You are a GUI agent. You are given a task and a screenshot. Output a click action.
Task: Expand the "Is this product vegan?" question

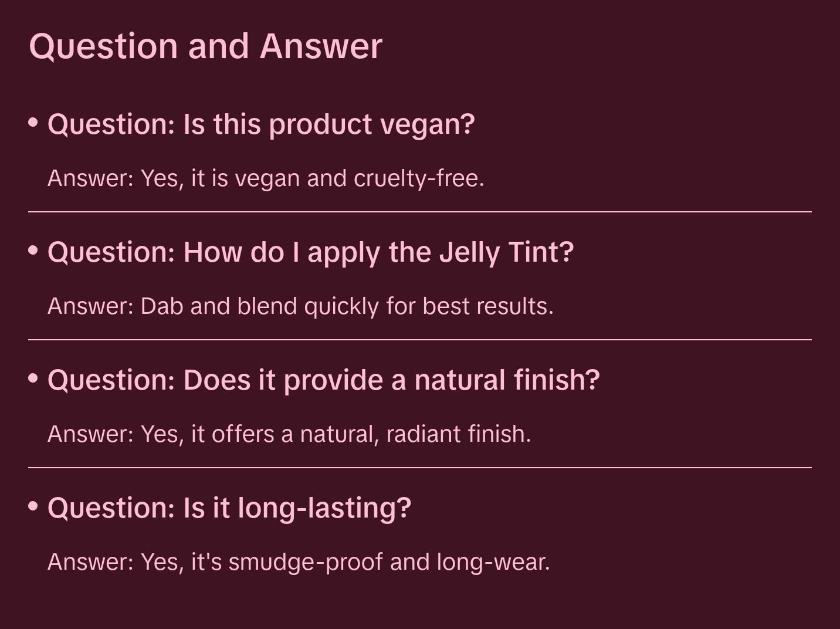click(261, 124)
